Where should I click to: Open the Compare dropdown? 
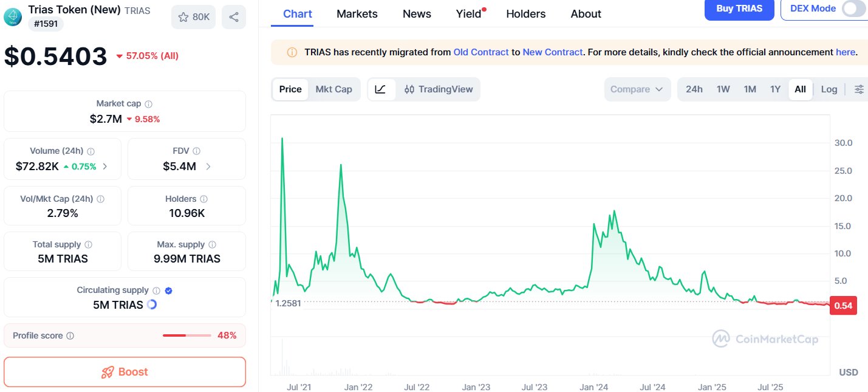click(637, 89)
